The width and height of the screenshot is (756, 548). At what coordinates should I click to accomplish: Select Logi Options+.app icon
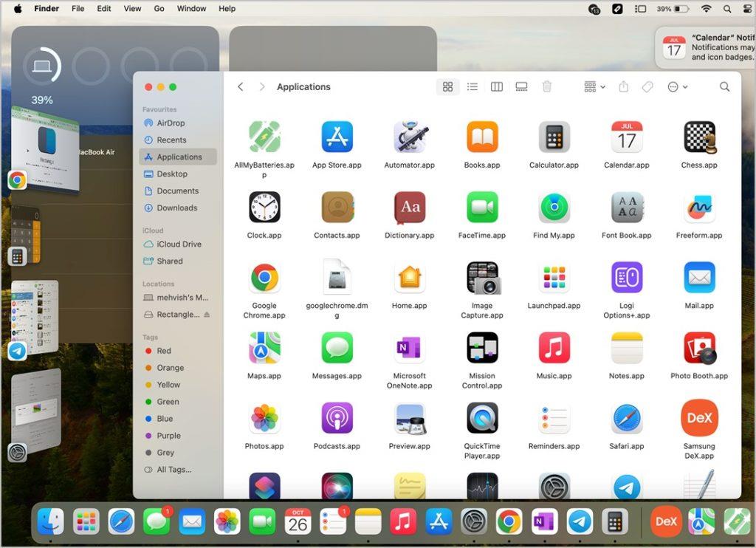[x=627, y=278]
